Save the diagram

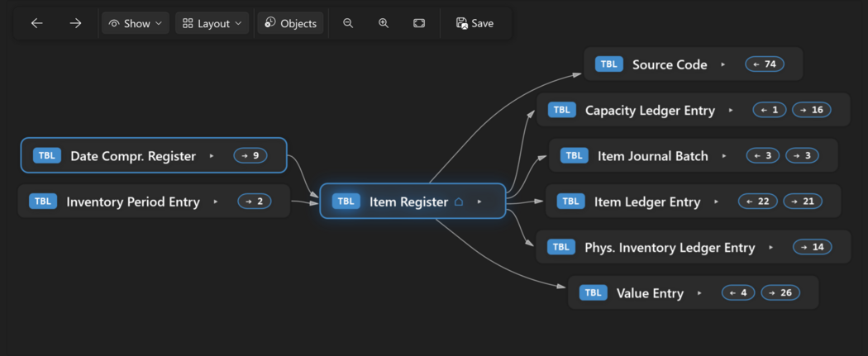click(x=475, y=23)
